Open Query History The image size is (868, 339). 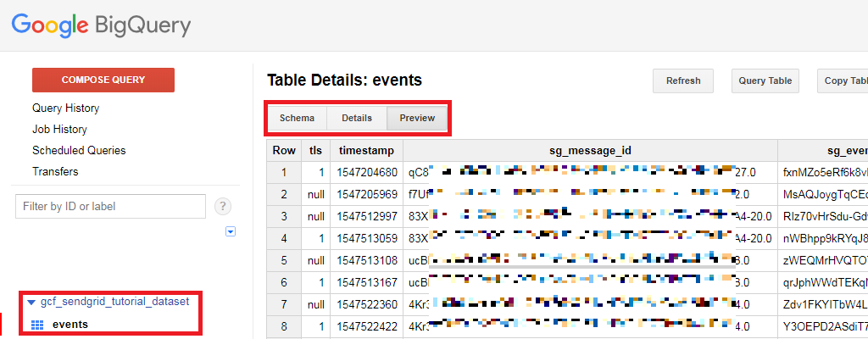click(x=66, y=108)
